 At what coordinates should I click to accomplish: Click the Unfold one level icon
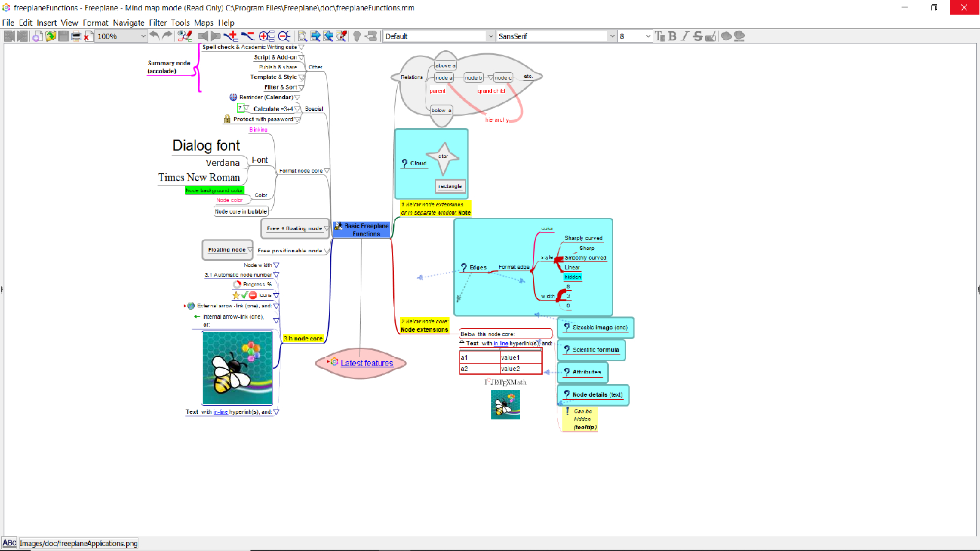pos(266,36)
